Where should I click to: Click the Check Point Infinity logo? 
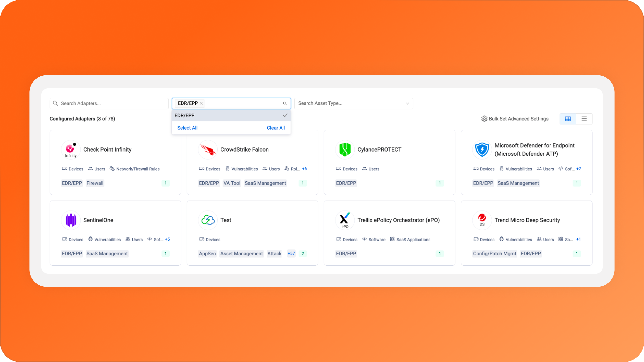pyautogui.click(x=71, y=150)
